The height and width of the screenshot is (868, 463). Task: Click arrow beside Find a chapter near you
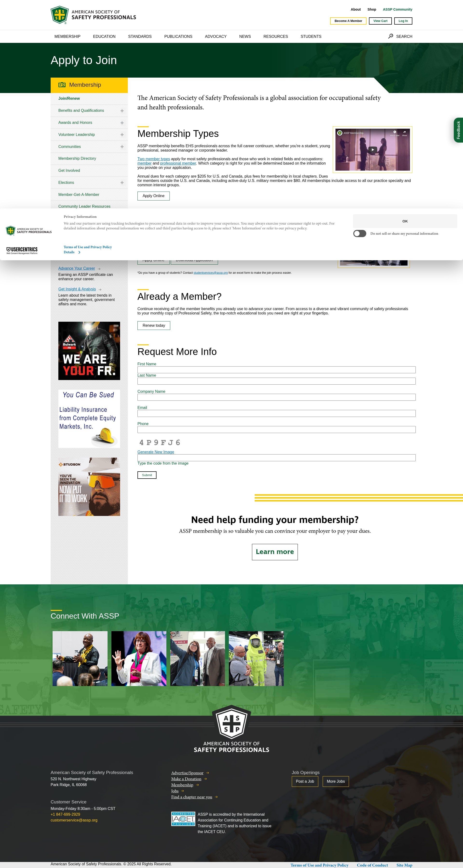(216, 797)
